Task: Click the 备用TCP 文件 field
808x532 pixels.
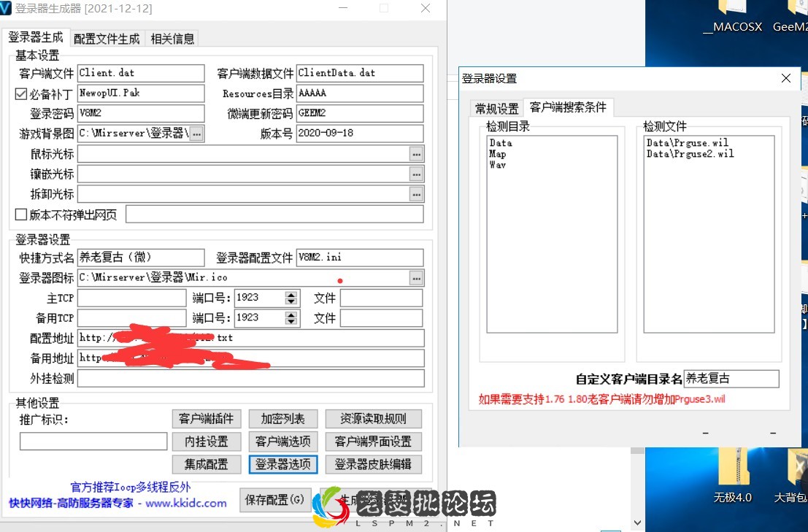Action: tap(381, 317)
